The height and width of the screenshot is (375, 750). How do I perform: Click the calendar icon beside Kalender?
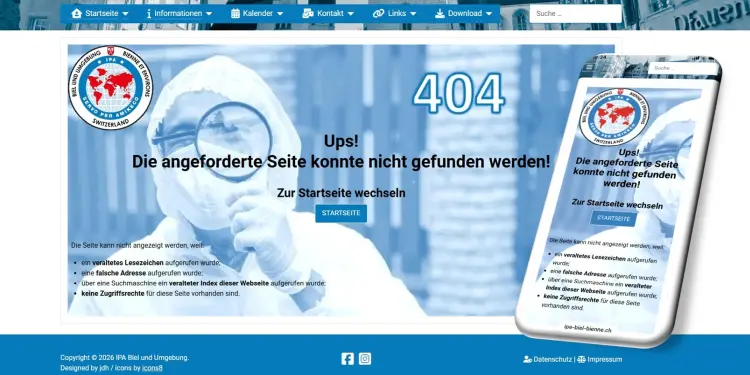pyautogui.click(x=235, y=13)
